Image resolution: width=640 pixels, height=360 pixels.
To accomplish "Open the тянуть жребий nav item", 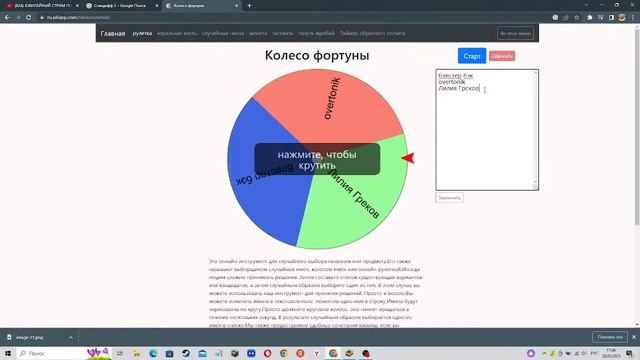I will (x=316, y=33).
